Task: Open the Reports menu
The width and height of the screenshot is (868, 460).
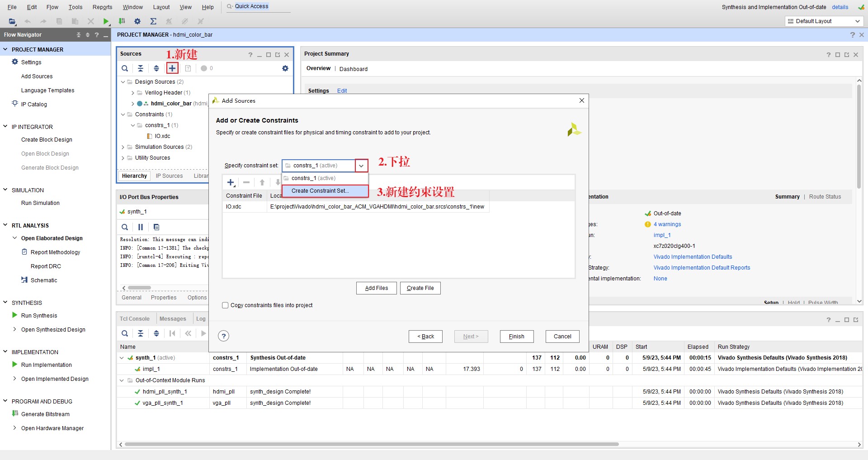Action: point(102,7)
